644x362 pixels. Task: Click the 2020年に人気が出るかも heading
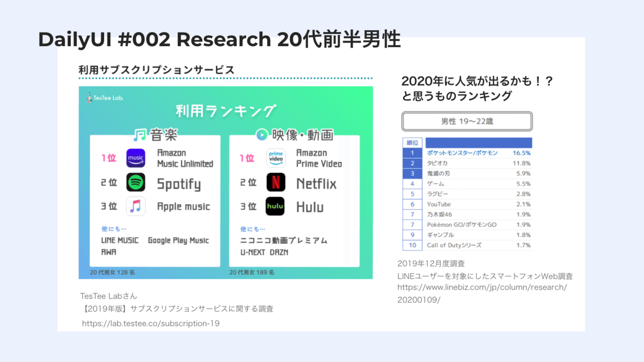pos(477,88)
